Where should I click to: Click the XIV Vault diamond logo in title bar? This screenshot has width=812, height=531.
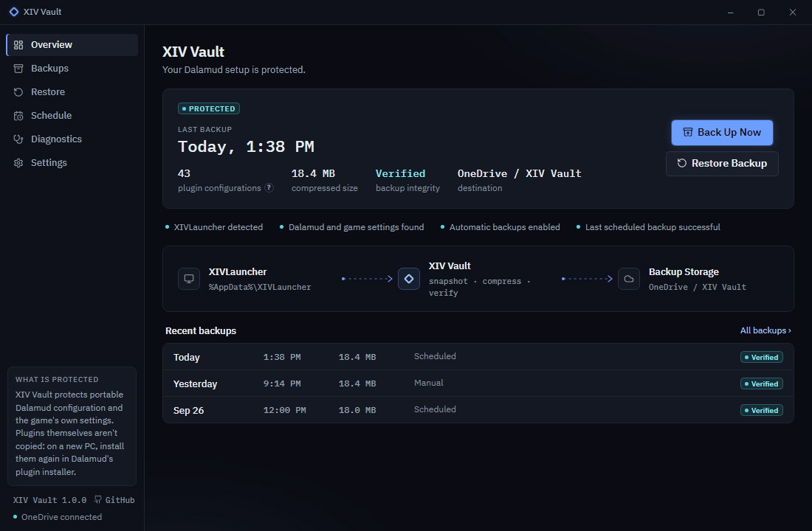point(14,11)
